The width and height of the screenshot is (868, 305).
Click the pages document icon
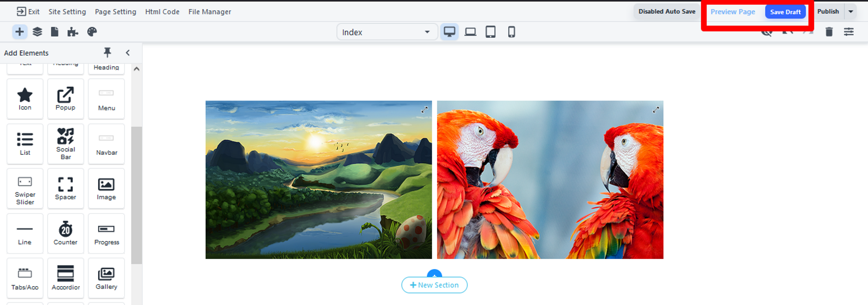tap(55, 32)
